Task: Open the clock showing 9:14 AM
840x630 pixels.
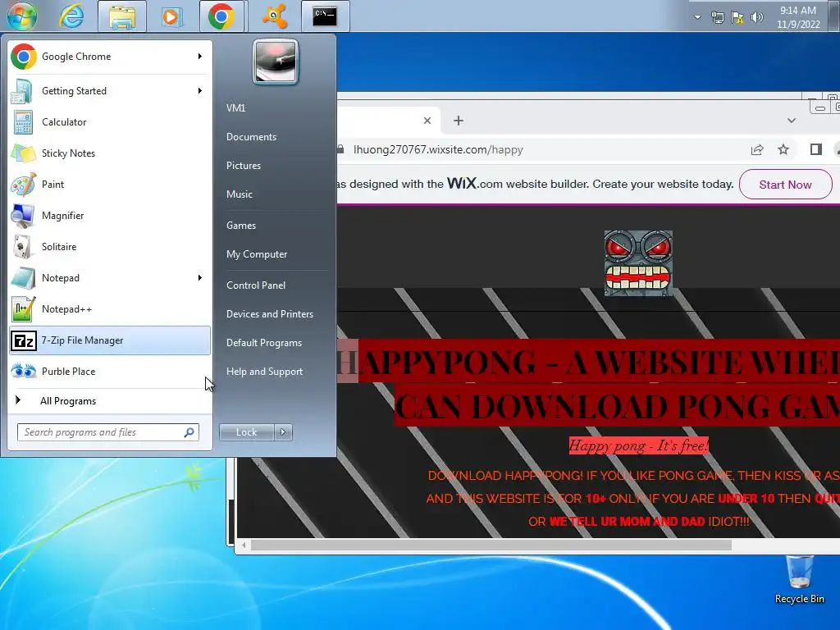Action: pyautogui.click(x=798, y=17)
